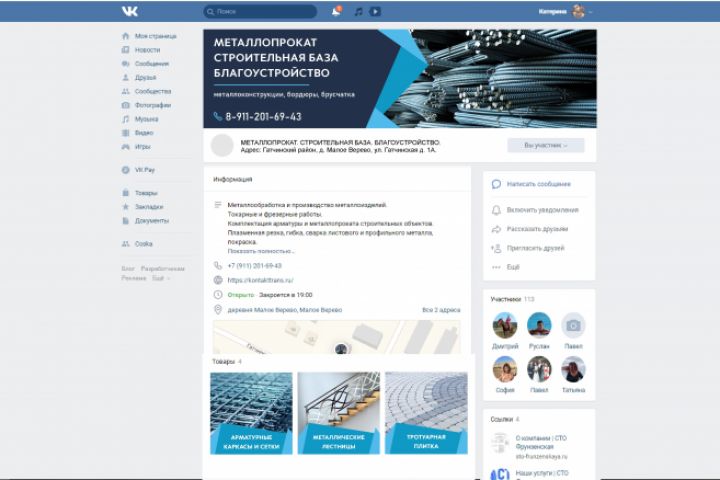Viewport: 720px width, 480px height.
Task: Open member Татьяна's avatar
Action: tap(573, 369)
